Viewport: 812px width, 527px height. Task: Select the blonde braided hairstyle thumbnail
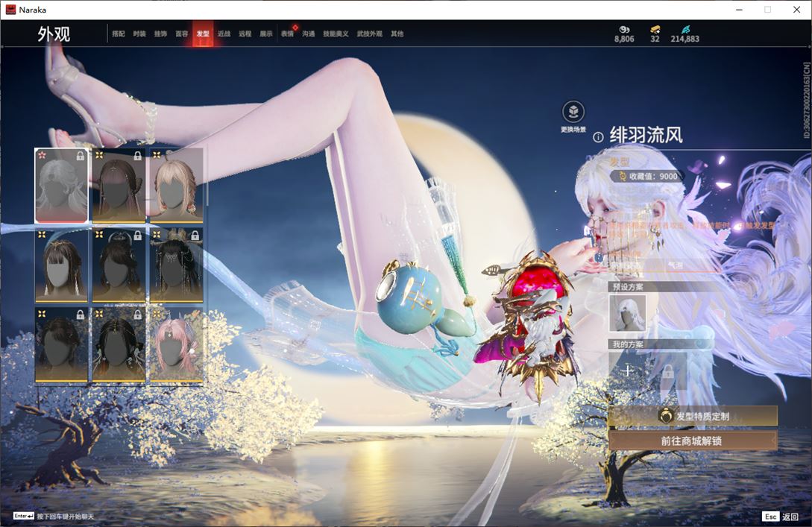176,186
